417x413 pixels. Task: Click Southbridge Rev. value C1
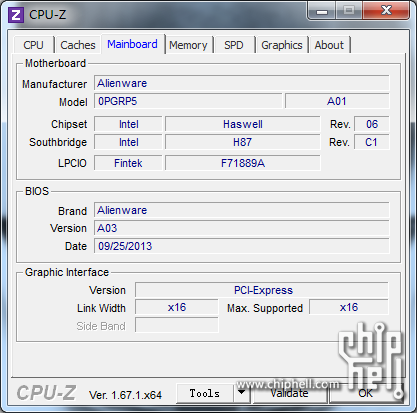372,142
